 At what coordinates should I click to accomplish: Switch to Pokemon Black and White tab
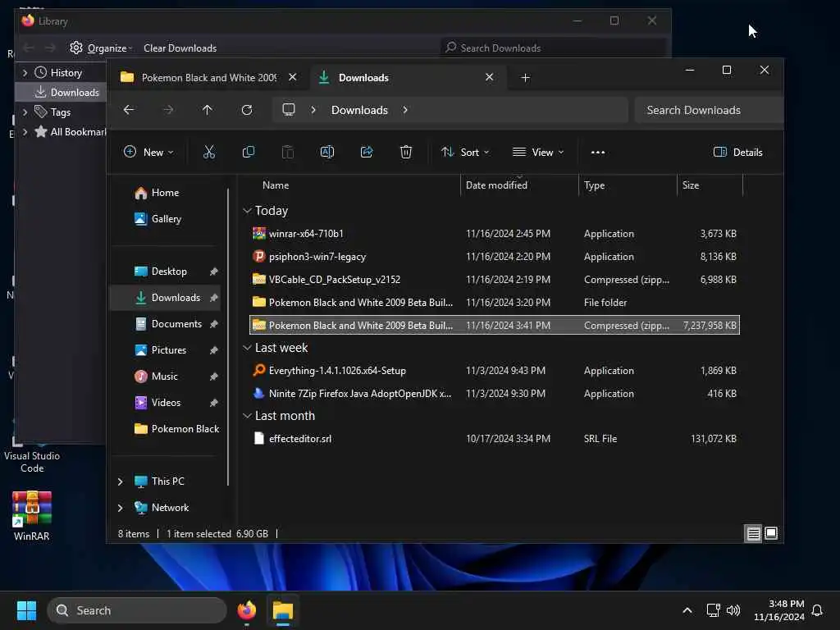pyautogui.click(x=209, y=78)
